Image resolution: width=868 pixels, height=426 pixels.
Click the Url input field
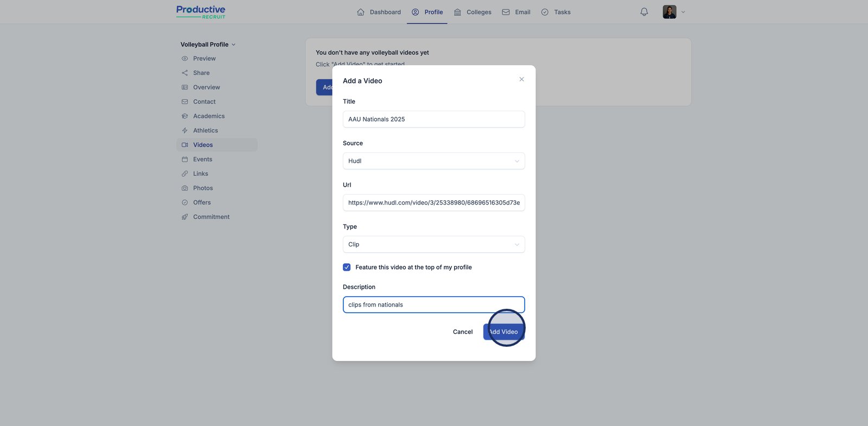[433, 203]
